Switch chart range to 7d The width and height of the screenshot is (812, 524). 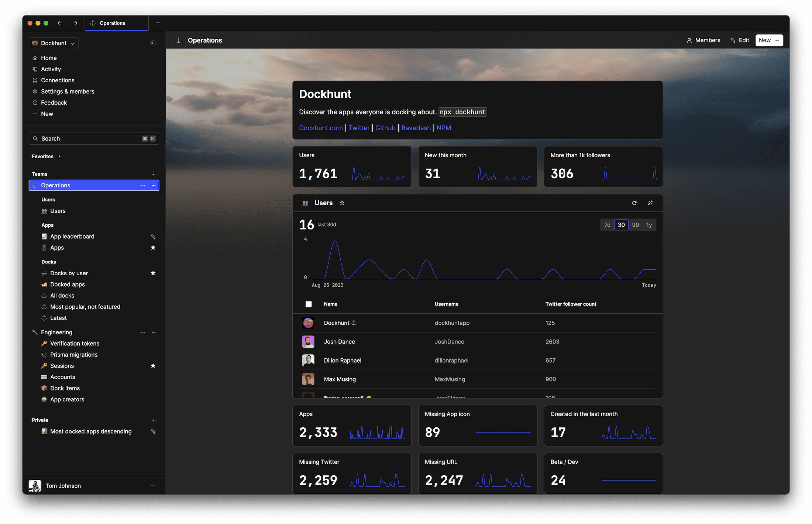tap(607, 225)
